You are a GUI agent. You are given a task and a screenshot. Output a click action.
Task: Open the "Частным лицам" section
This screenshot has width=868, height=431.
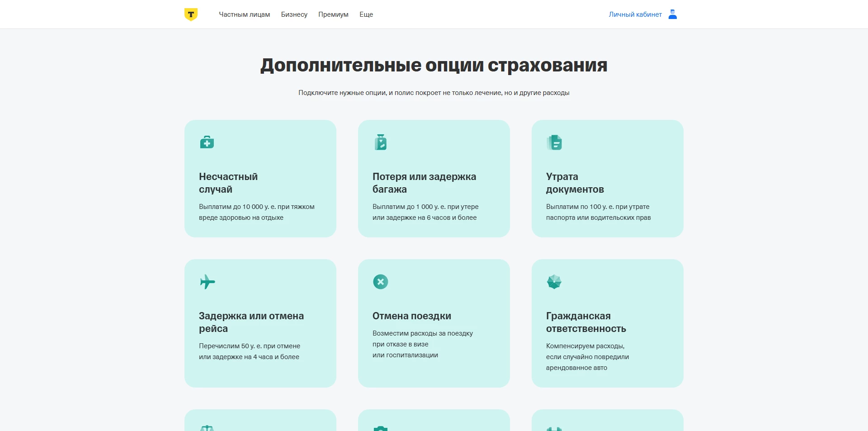pos(245,14)
